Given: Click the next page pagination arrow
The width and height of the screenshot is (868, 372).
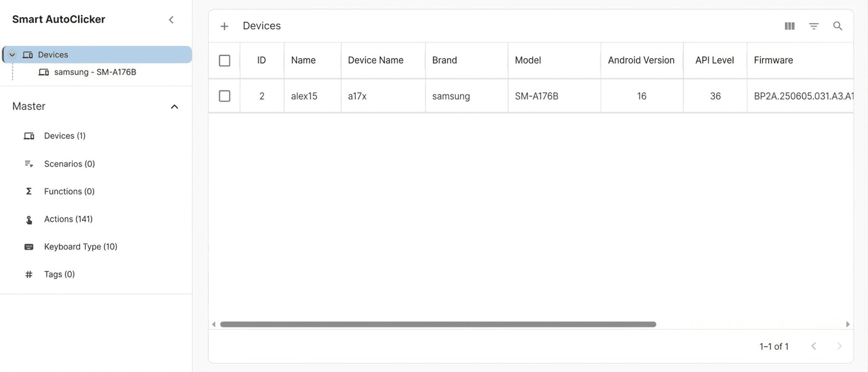Looking at the screenshot, I should coord(839,347).
